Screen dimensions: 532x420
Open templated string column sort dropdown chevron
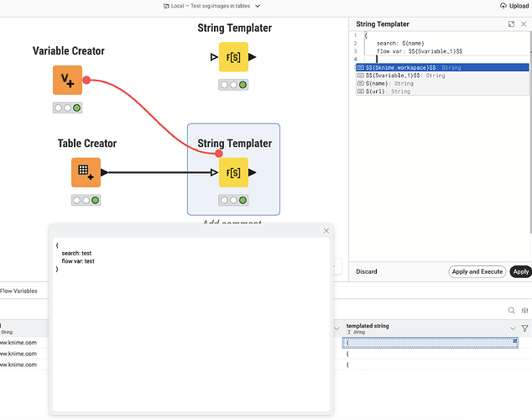coord(513,328)
